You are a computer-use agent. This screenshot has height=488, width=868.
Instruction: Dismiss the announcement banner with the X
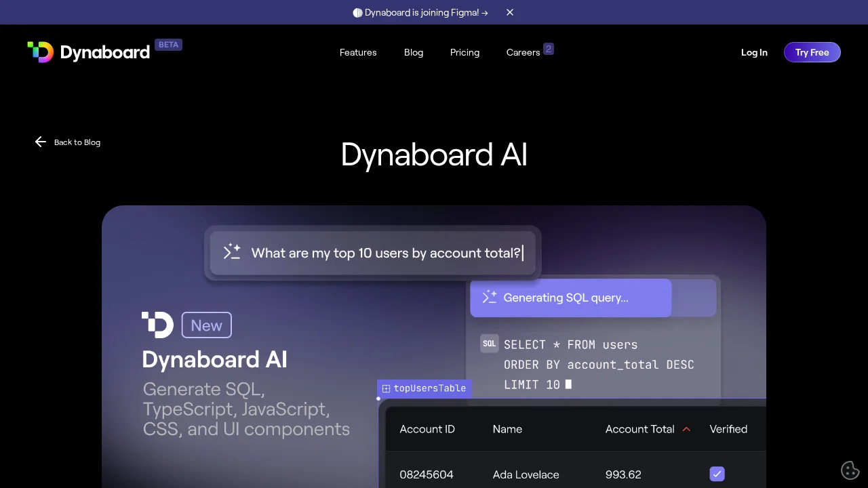coord(509,12)
